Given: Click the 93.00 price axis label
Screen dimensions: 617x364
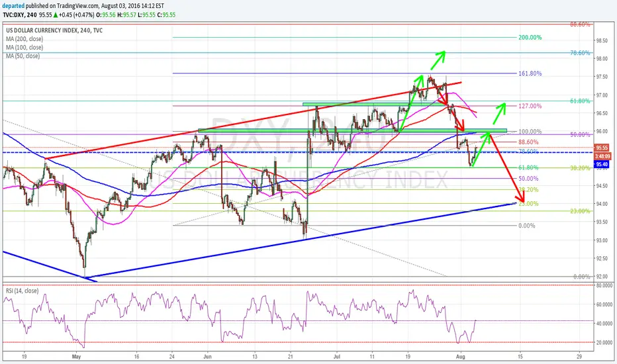Looking at the screenshot, I should pos(602,240).
